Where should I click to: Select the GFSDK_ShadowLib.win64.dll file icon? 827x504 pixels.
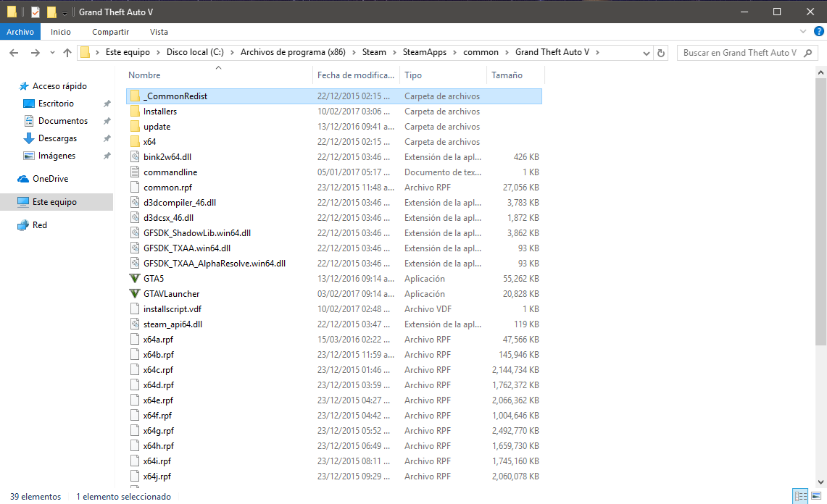pyautogui.click(x=135, y=233)
